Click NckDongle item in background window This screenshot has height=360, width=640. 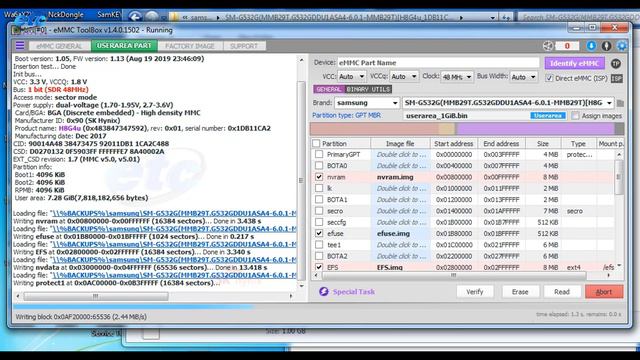(65, 15)
